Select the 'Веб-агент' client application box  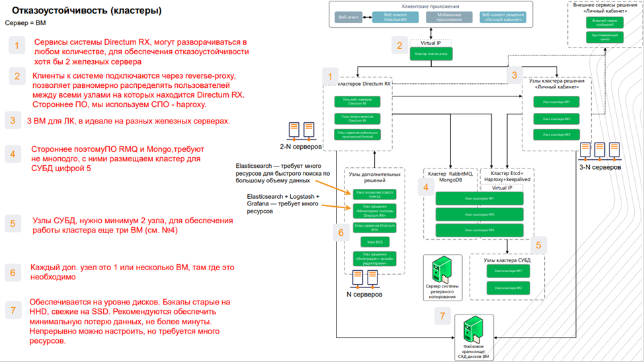348,17
